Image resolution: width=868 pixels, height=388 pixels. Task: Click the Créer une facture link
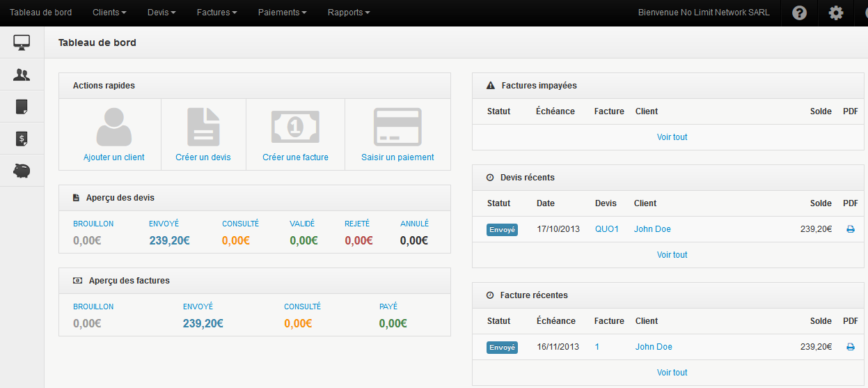pyautogui.click(x=295, y=157)
